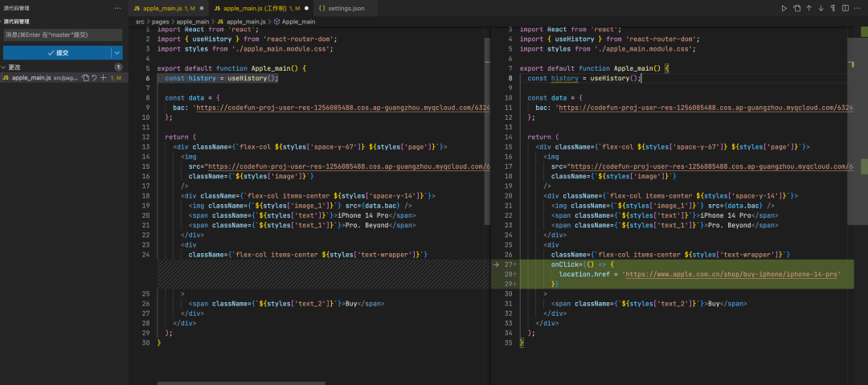Screen dimensions: 868x385
Task: Go to next change with down arrow
Action: [821, 8]
